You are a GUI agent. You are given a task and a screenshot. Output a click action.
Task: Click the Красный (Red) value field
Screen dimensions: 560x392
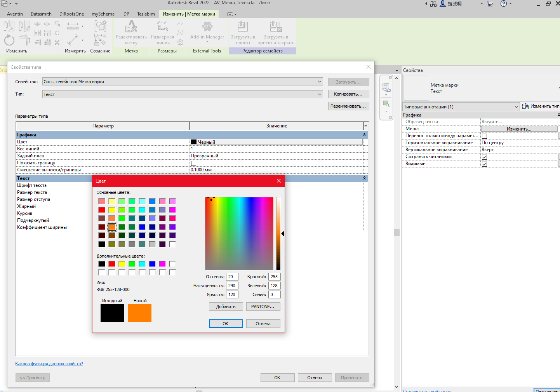274,277
